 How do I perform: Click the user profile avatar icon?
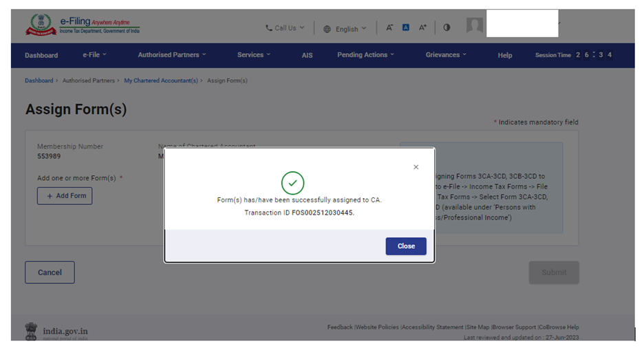[x=474, y=26]
